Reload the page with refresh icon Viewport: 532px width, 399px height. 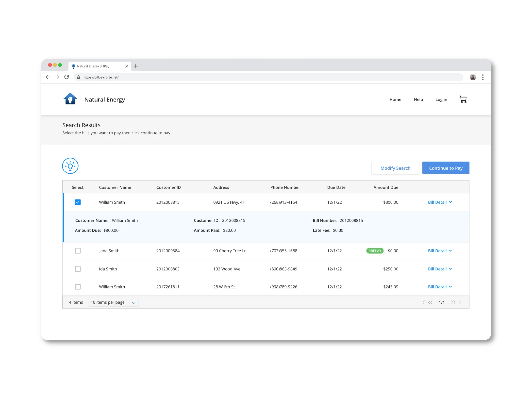(66, 77)
